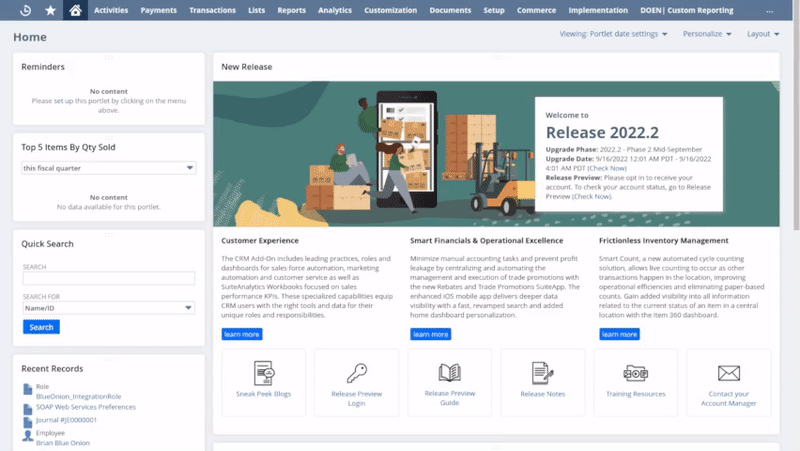Screen dimensions: 800x451
Task: Click the Sneak Peek Blogs icon
Action: click(264, 373)
